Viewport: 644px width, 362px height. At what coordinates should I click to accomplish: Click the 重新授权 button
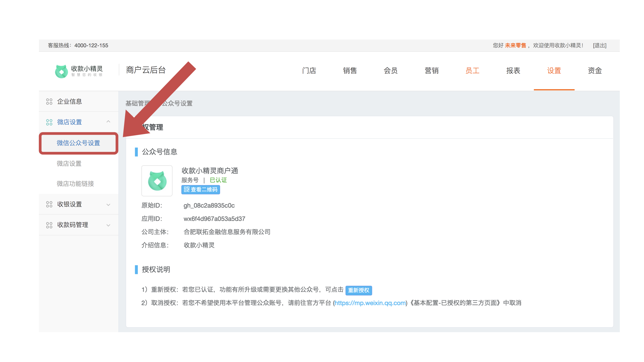(359, 290)
